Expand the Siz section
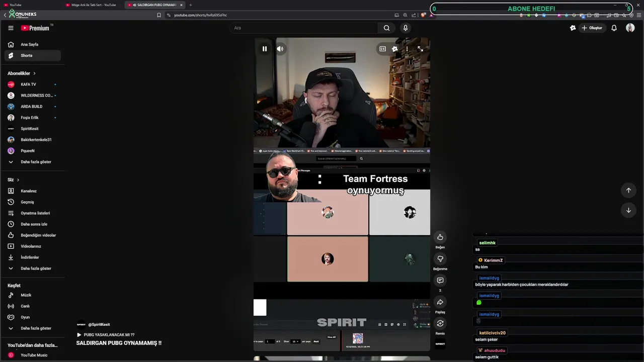The width and height of the screenshot is (644, 362). pyautogui.click(x=14, y=180)
